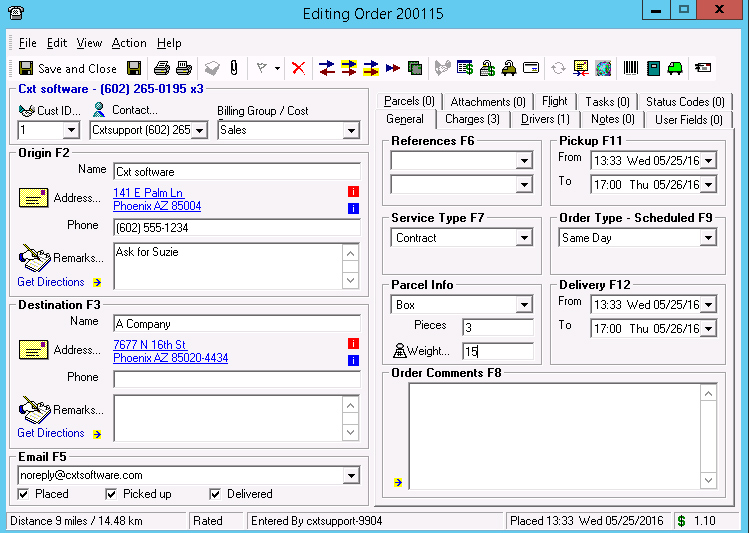The width and height of the screenshot is (749, 533).
Task: Open the Help menu
Action: 169,43
